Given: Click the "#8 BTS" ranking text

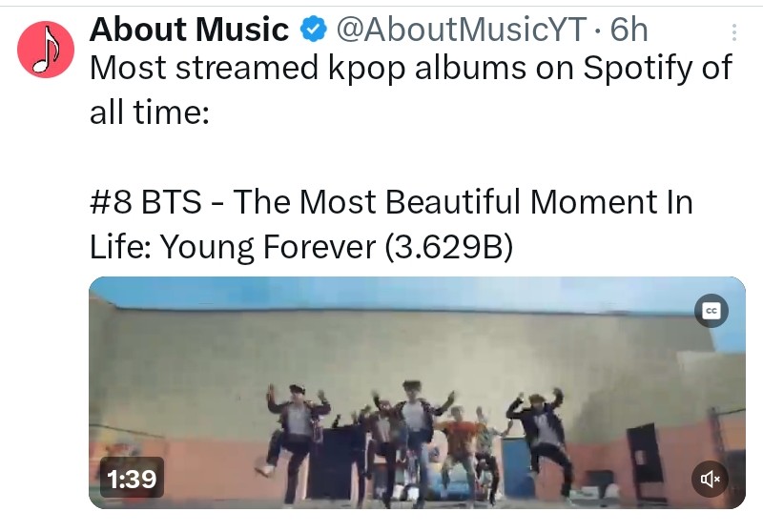Looking at the screenshot, I should click(146, 201).
